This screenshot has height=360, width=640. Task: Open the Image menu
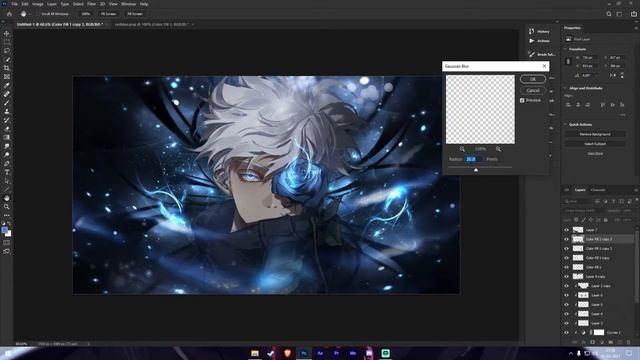pyautogui.click(x=37, y=4)
